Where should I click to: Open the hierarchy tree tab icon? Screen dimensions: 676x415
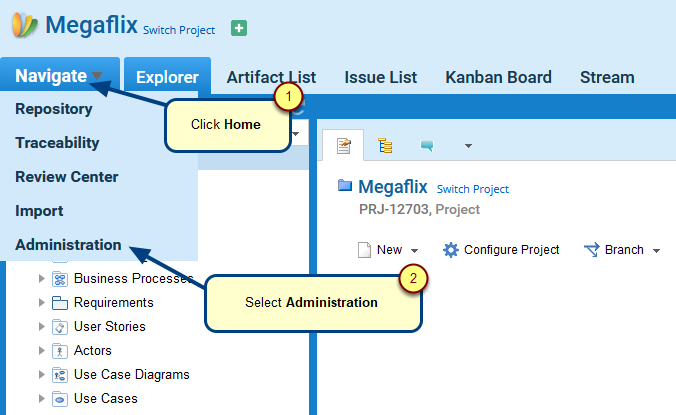tap(385, 146)
